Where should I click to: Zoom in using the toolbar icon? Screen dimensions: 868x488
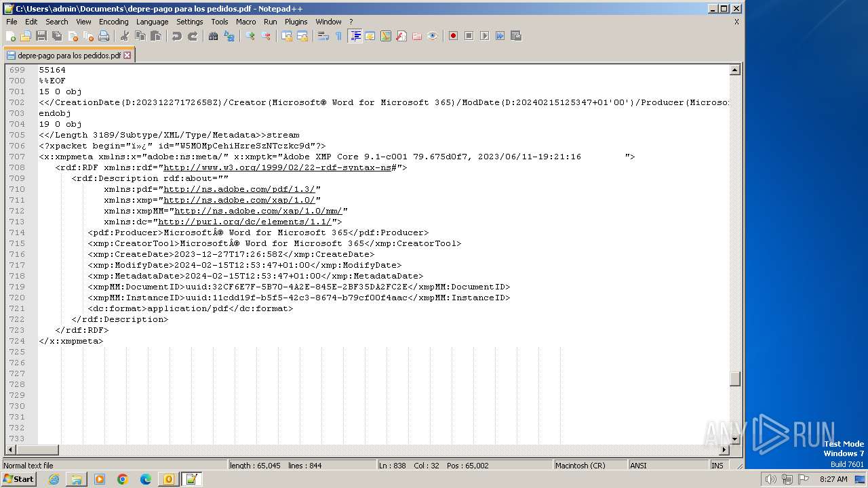click(x=250, y=36)
